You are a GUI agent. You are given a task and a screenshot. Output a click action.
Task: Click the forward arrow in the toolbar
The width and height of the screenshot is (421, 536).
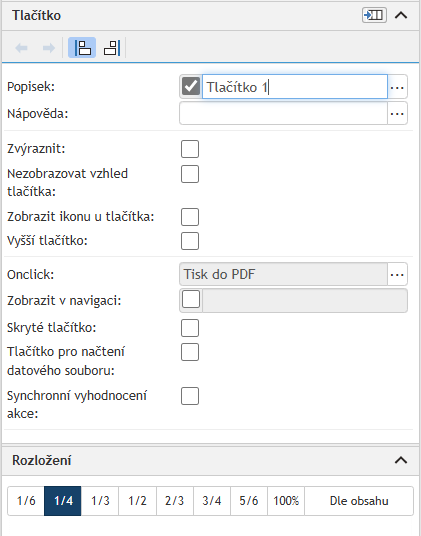click(x=49, y=48)
